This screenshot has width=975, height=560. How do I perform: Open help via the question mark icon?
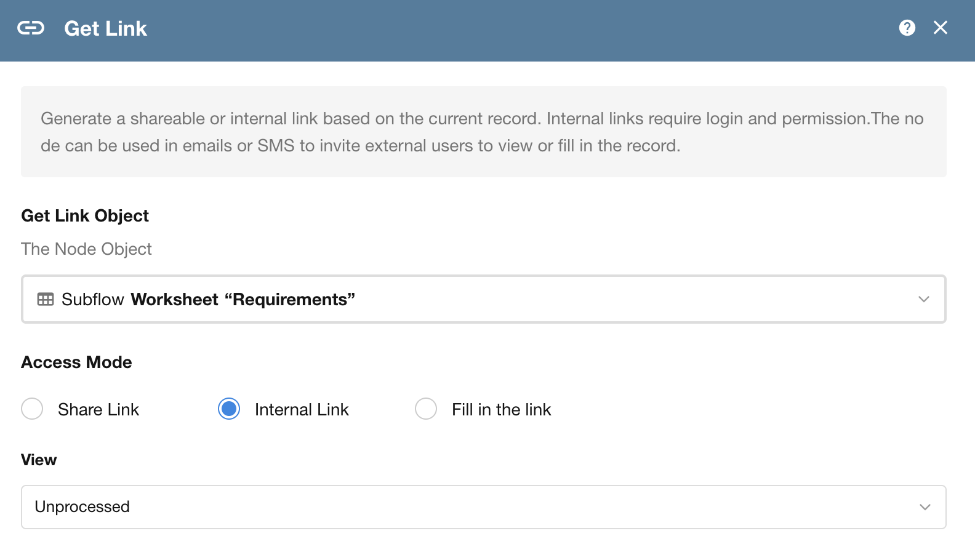907,28
